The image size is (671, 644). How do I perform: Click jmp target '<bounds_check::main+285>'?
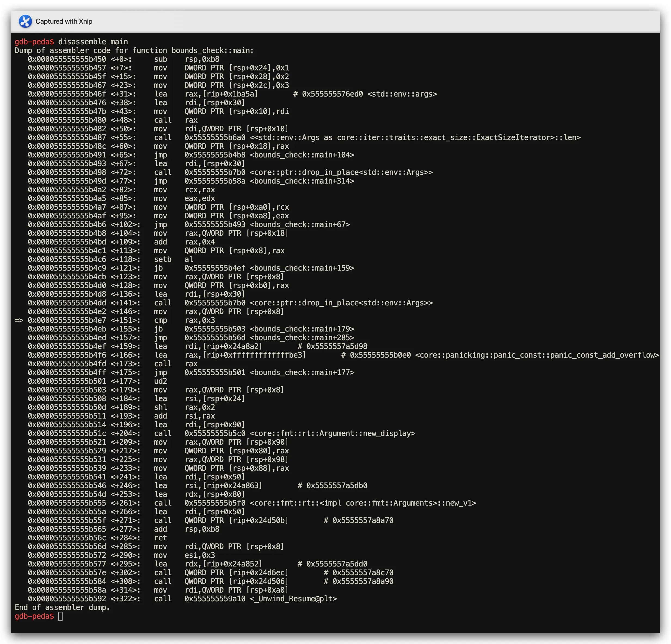click(302, 338)
